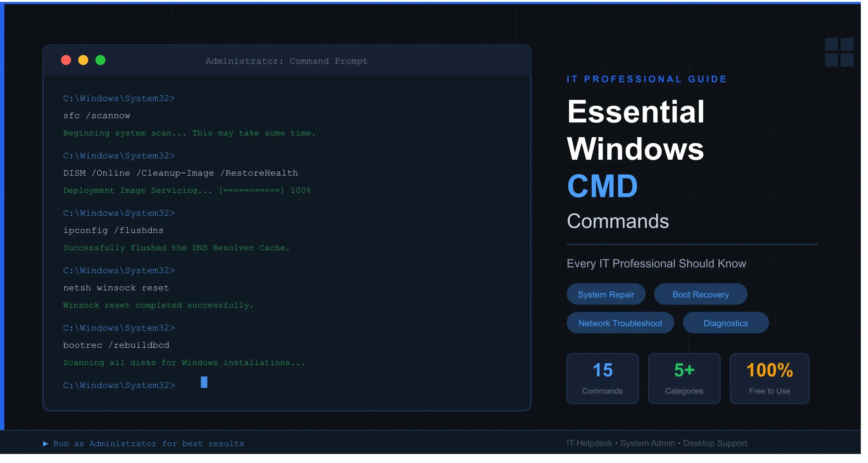The width and height of the screenshot is (868, 463).
Task: Click 'IT Helpdesk • System Admin • Desktop Support' footer
Action: [657, 443]
